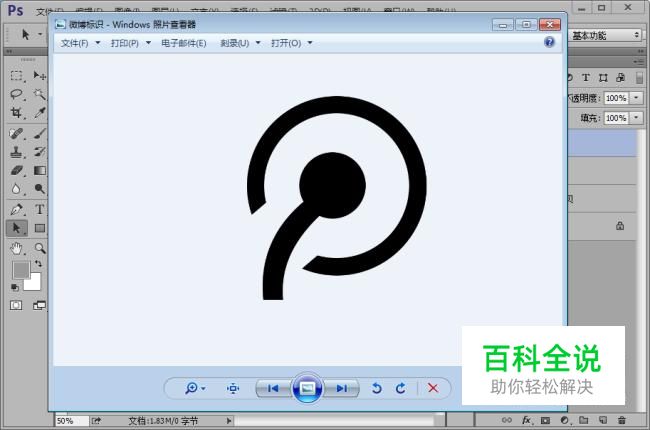
Task: Collapse the Photoshop right panels
Action: 640,51
